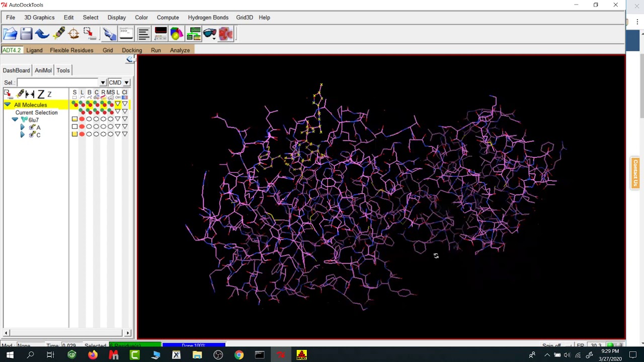This screenshot has width=644, height=362.
Task: Click the 3D glasses stereo icon
Action: tap(210, 34)
